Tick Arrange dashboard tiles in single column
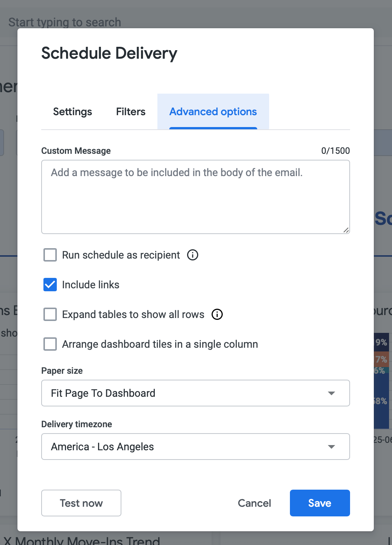392x545 pixels. click(50, 344)
